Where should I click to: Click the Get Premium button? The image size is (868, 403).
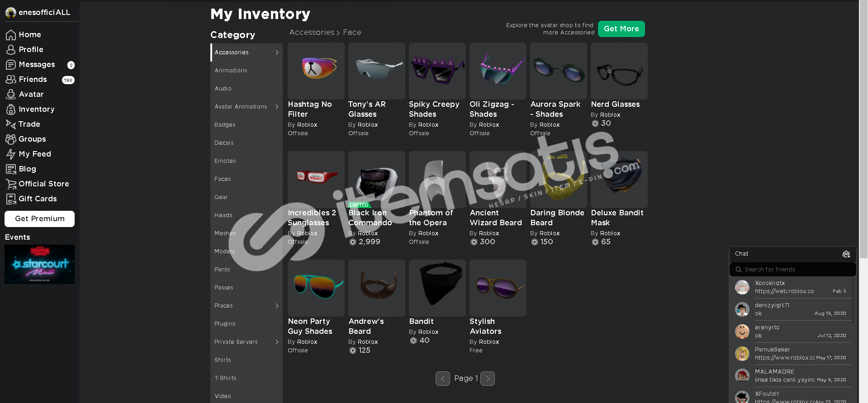[x=40, y=219]
